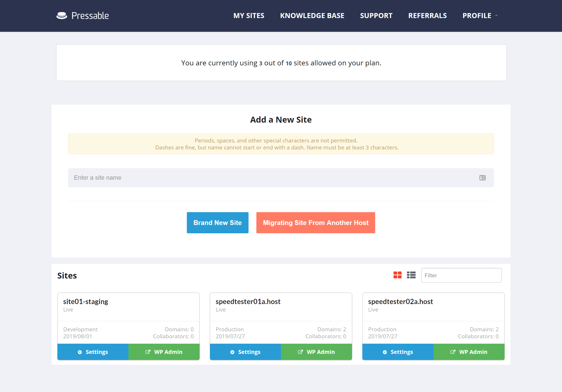
Task: Click Production label on speedtester02a.host
Action: pos(382,329)
